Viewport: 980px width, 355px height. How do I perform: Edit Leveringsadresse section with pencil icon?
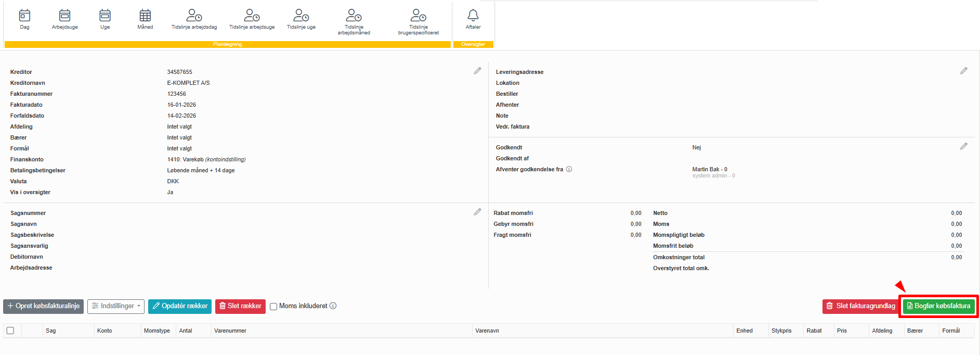tap(963, 71)
